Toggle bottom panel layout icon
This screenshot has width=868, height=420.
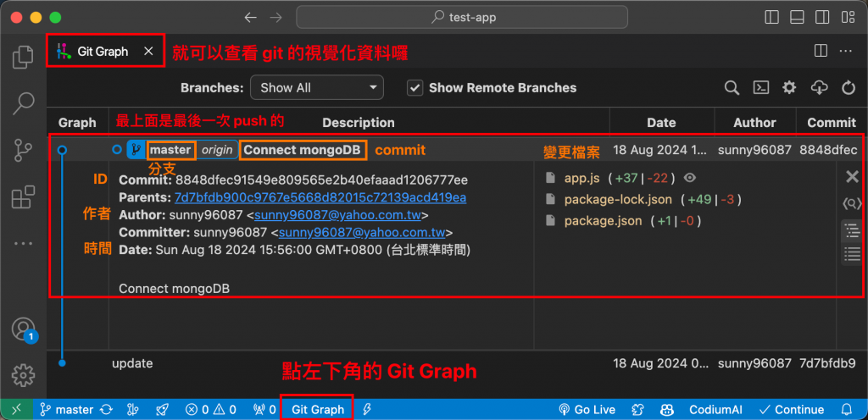pyautogui.click(x=797, y=17)
